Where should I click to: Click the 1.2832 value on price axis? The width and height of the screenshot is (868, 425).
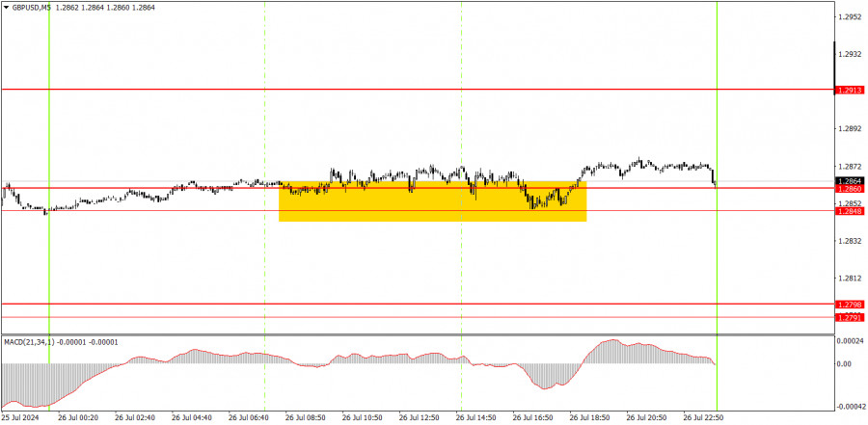851,241
